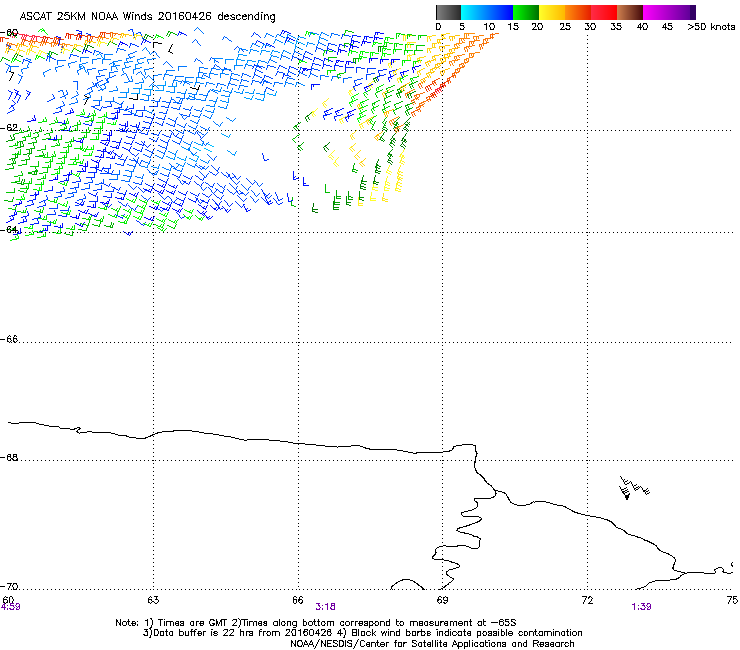Click the latitude label '-60'
The image size is (740, 650).
coord(10,33)
